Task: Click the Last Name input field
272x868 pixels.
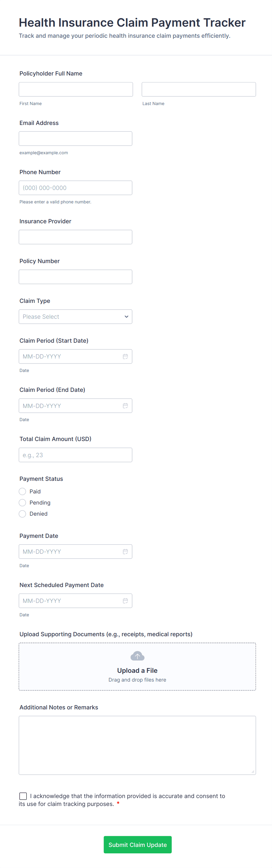Action: pyautogui.click(x=199, y=89)
